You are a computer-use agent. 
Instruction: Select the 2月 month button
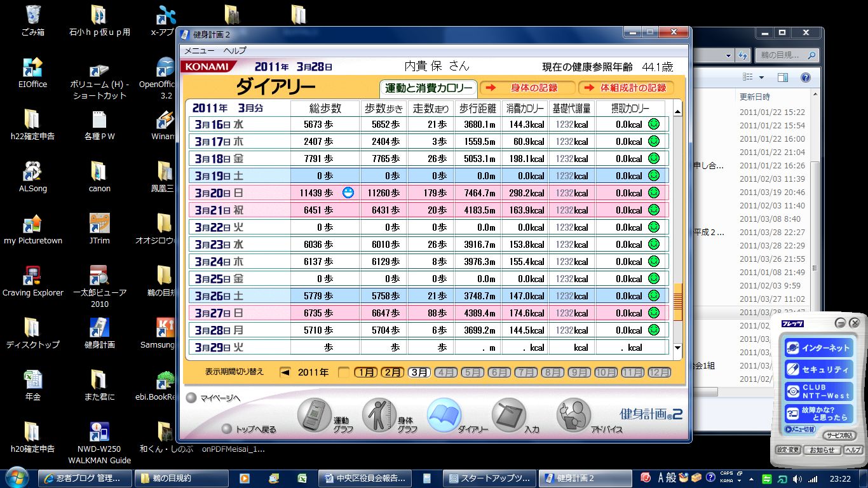point(392,372)
